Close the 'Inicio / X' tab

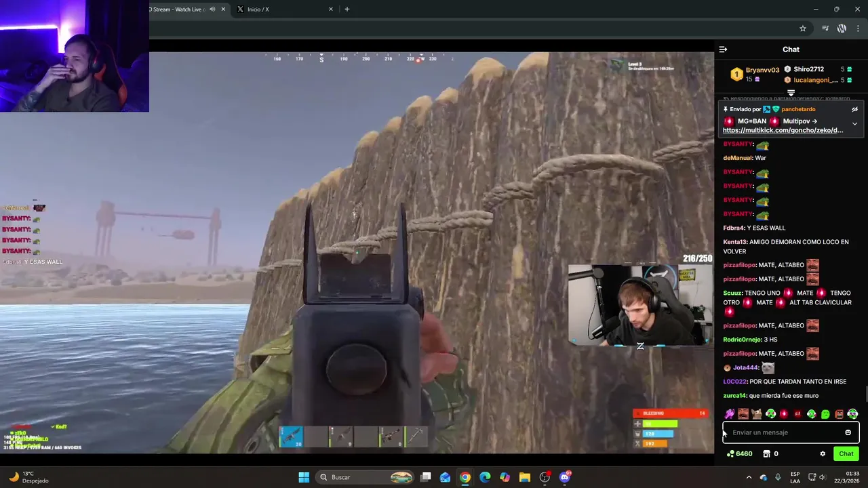331,9
